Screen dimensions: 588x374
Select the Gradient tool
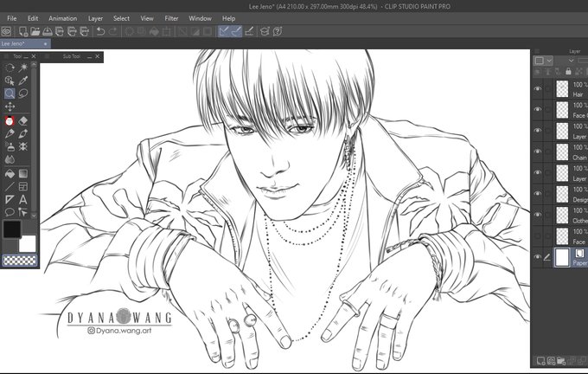(x=23, y=173)
